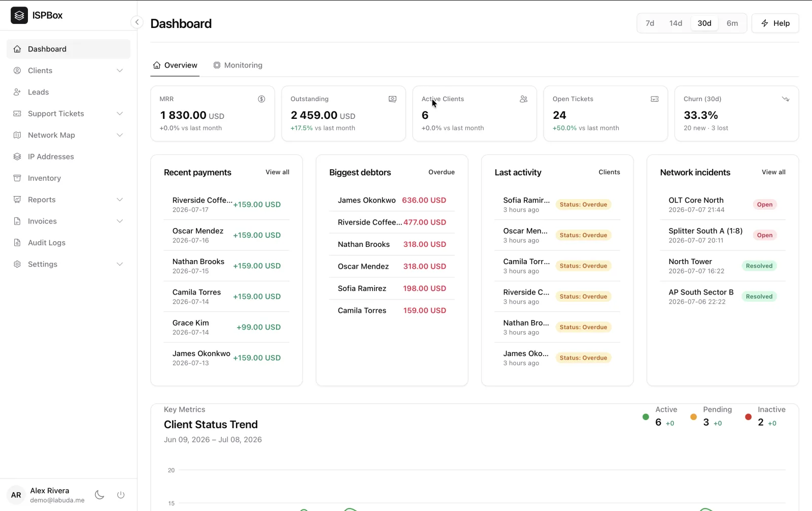Expand the Support Tickets chevron
Image resolution: width=812 pixels, height=511 pixels.
point(120,114)
